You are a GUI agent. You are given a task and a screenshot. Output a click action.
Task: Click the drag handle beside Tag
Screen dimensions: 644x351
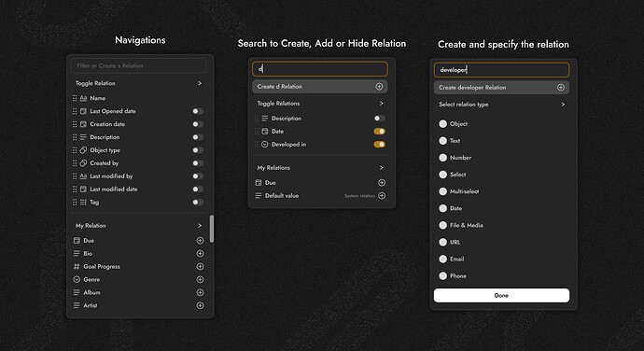[75, 203]
